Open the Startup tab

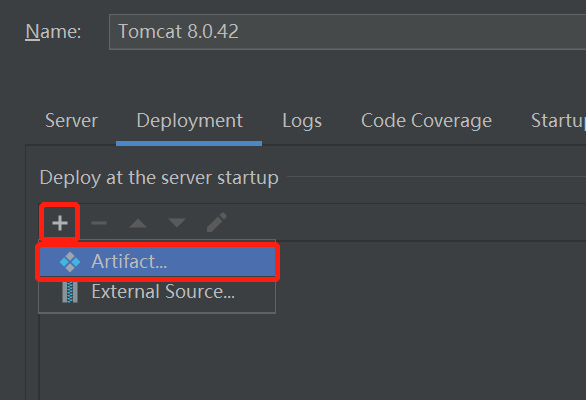click(x=558, y=121)
